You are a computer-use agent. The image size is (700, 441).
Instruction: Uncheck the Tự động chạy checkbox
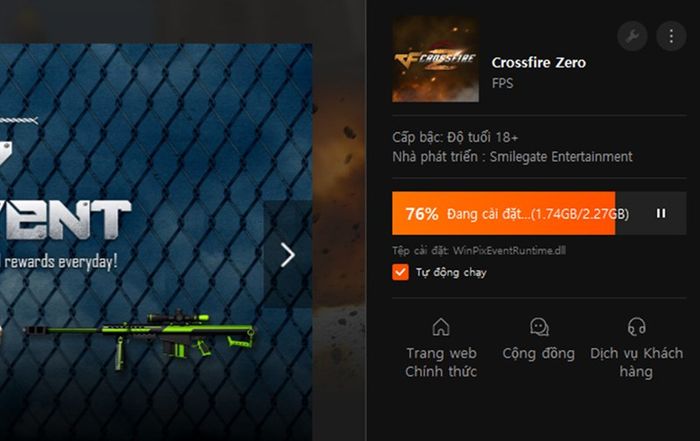(x=400, y=272)
